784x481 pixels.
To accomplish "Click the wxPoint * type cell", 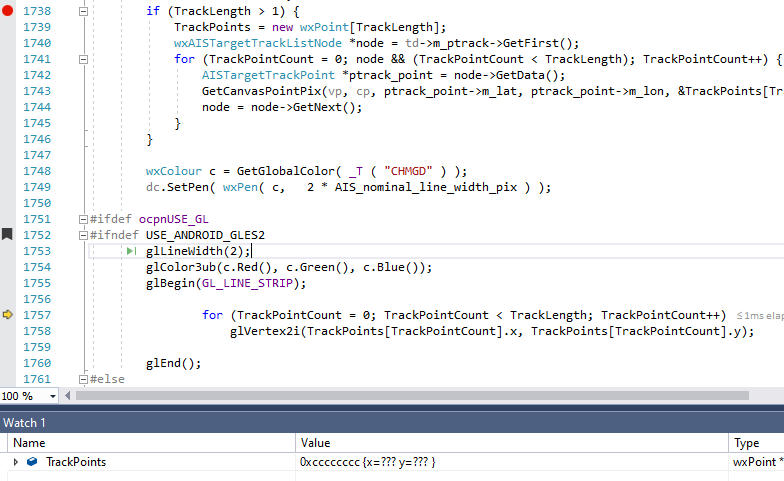I will pos(756,462).
